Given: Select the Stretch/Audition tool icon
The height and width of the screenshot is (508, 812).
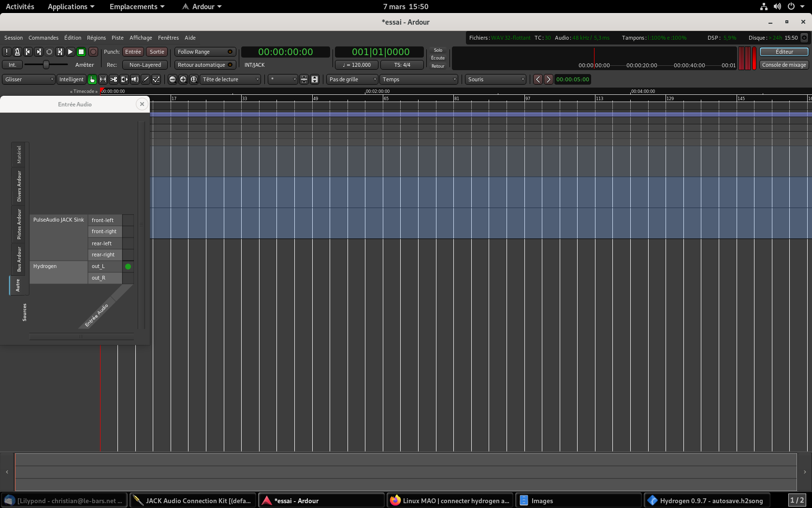Looking at the screenshot, I should (x=124, y=79).
